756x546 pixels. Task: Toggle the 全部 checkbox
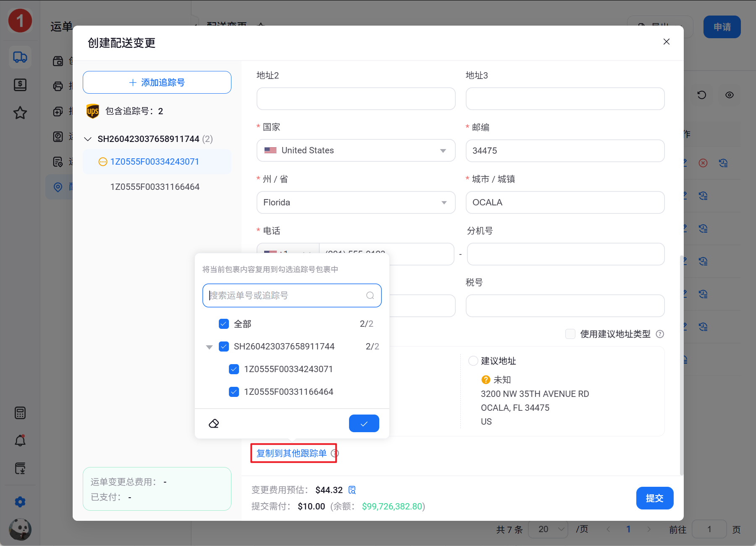(224, 324)
